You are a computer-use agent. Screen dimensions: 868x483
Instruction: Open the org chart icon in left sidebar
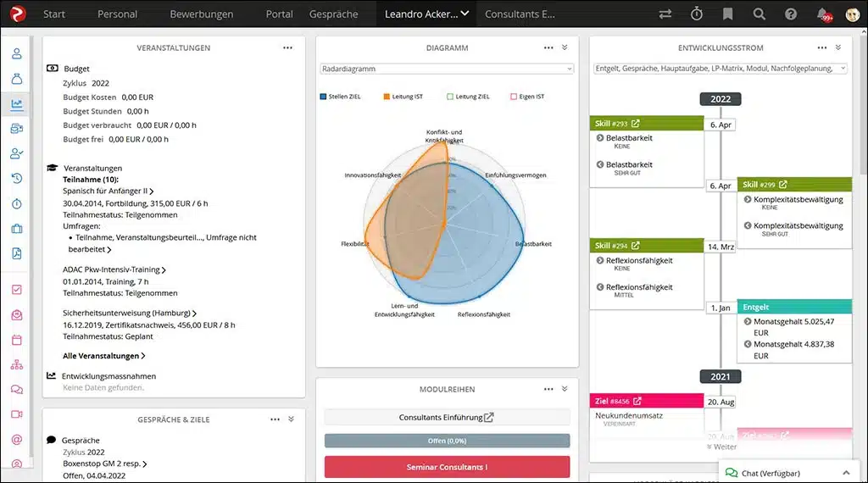click(17, 364)
